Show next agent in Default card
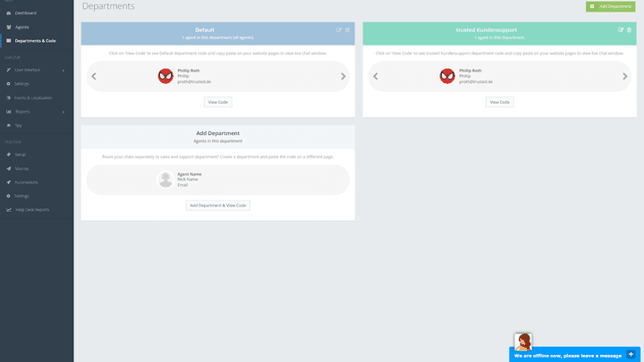 (x=343, y=76)
